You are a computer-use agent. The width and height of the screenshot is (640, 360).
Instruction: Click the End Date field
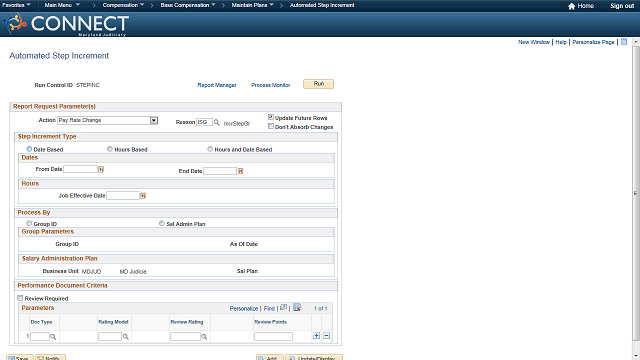click(220, 171)
